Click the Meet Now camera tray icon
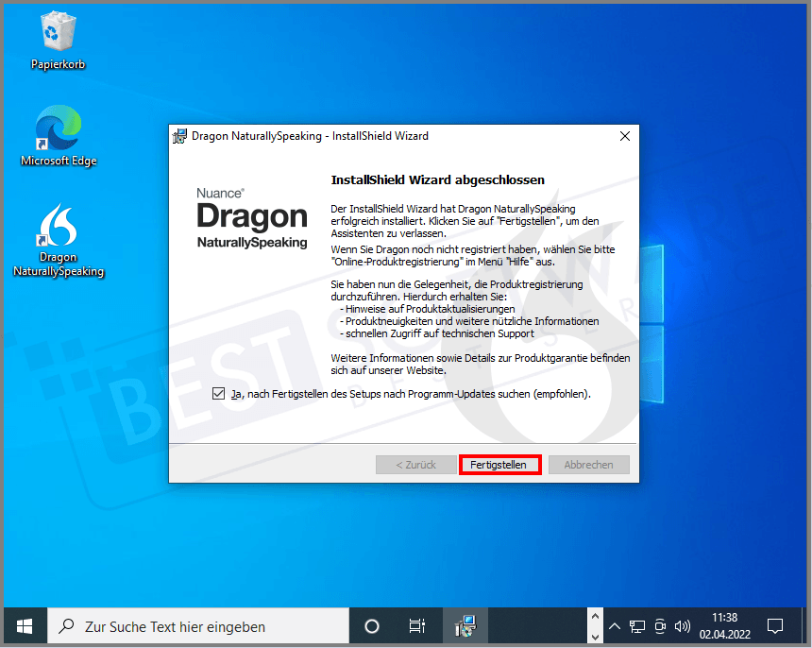The width and height of the screenshot is (812, 648). pyautogui.click(x=660, y=626)
